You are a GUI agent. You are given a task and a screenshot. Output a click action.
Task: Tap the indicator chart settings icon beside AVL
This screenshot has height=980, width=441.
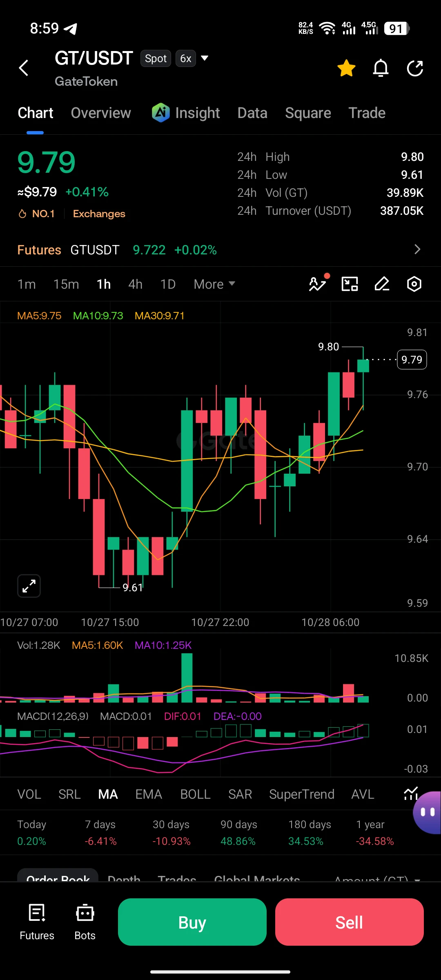[x=410, y=794]
